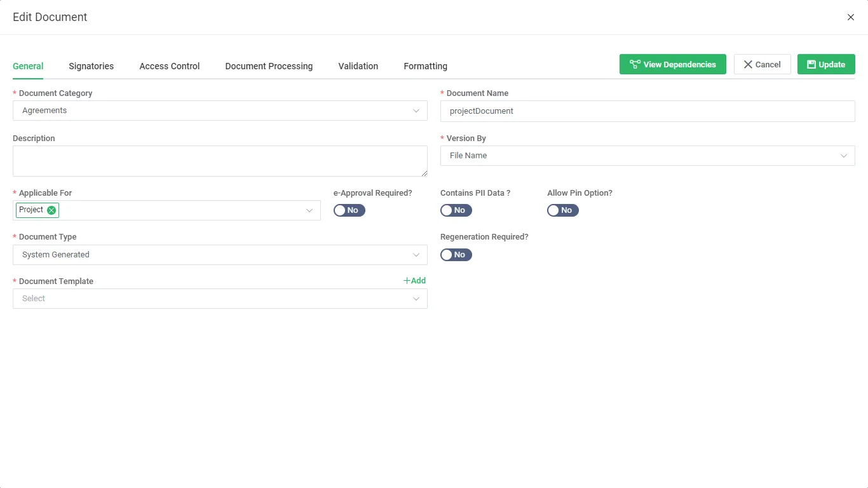Screen dimensions: 868x488
Task: Toggle the e-Approval Required switch
Action: click(x=349, y=210)
